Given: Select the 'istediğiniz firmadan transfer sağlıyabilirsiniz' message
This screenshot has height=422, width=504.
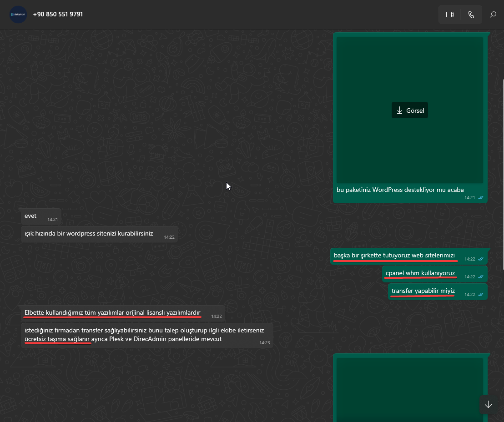Looking at the screenshot, I should point(147,335).
